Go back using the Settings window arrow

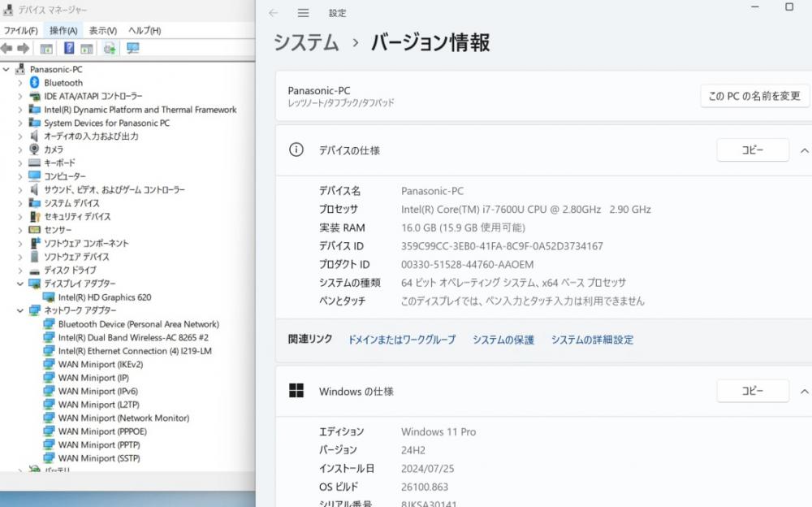[274, 13]
